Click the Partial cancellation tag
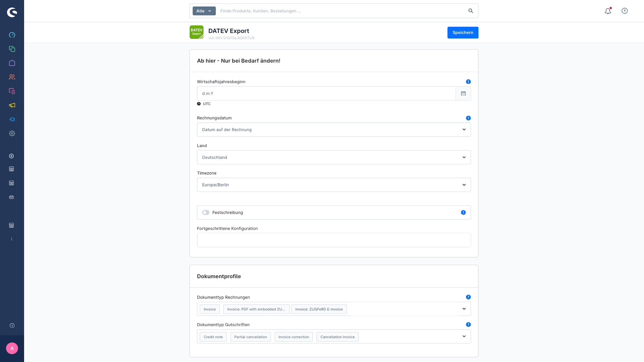 (x=251, y=337)
